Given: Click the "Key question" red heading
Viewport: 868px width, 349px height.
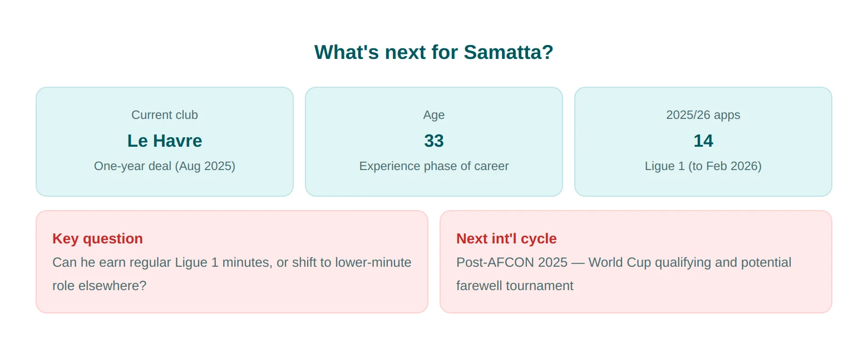Looking at the screenshot, I should 97,238.
